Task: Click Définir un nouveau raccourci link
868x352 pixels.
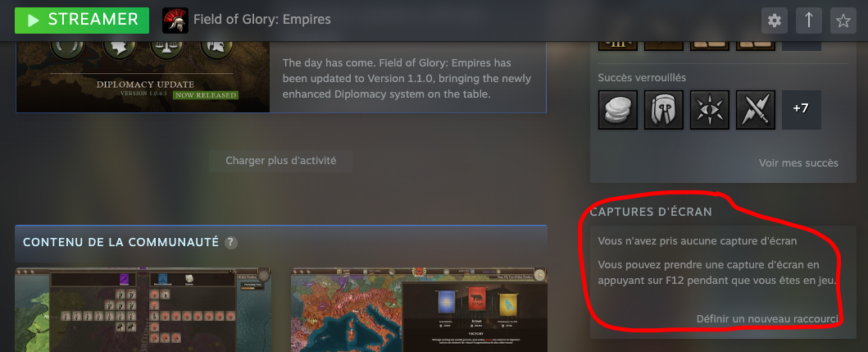Action: [767, 318]
